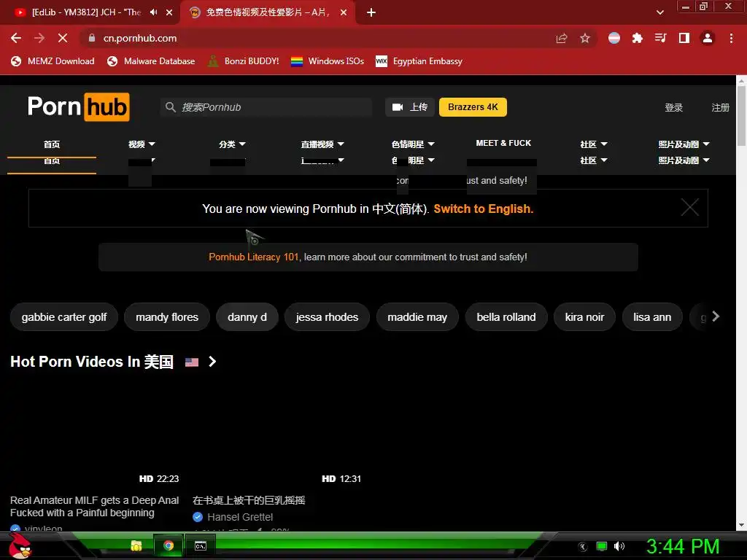Select the 'gabbie carter golf' search chip
This screenshot has width=747, height=560.
64,317
